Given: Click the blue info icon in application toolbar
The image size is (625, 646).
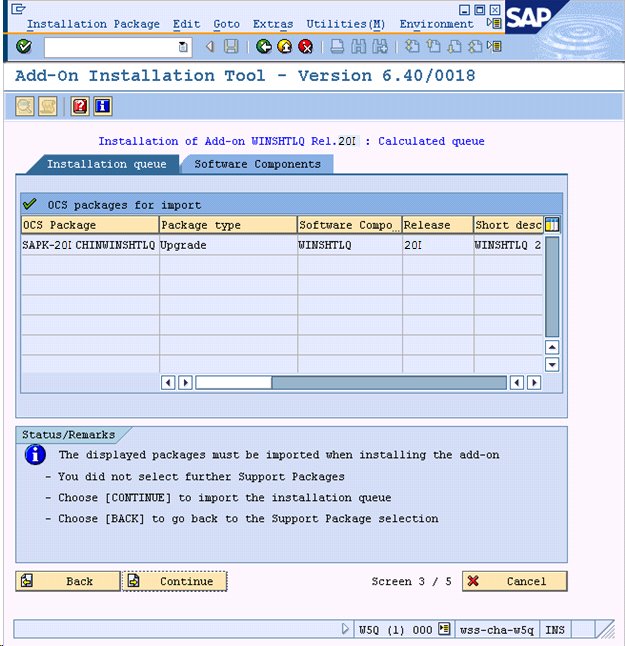Looking at the screenshot, I should (x=103, y=107).
